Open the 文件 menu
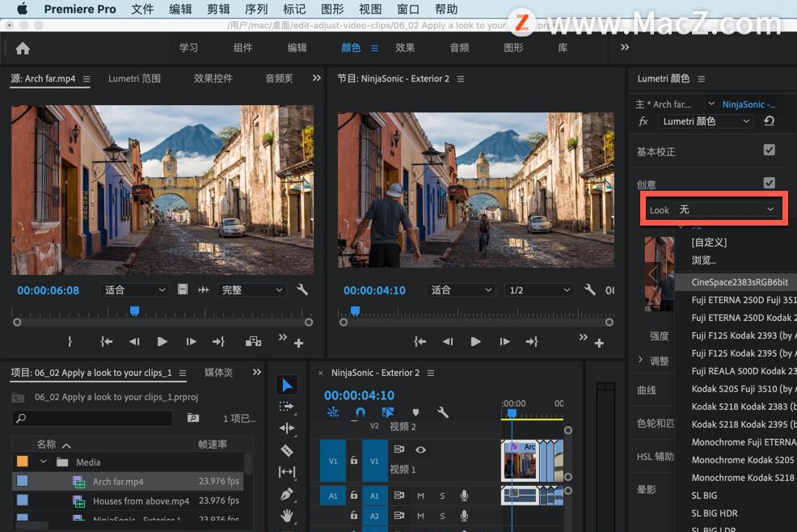This screenshot has height=532, width=797. point(142,9)
